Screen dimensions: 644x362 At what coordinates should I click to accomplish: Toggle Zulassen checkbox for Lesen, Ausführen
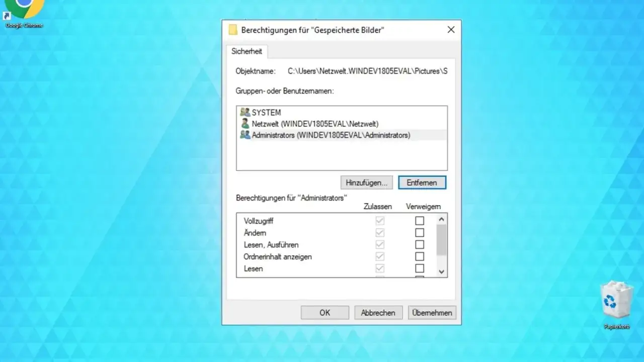[x=380, y=244]
